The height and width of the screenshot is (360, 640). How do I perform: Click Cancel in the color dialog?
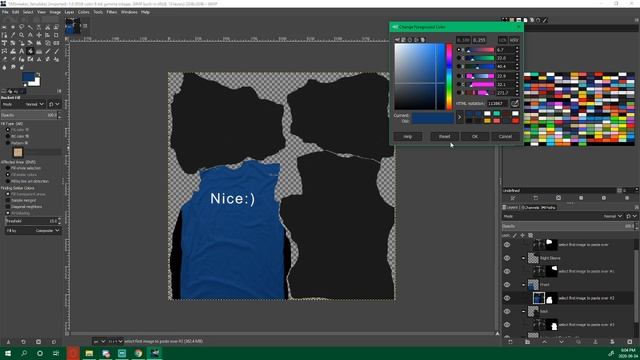(x=505, y=136)
